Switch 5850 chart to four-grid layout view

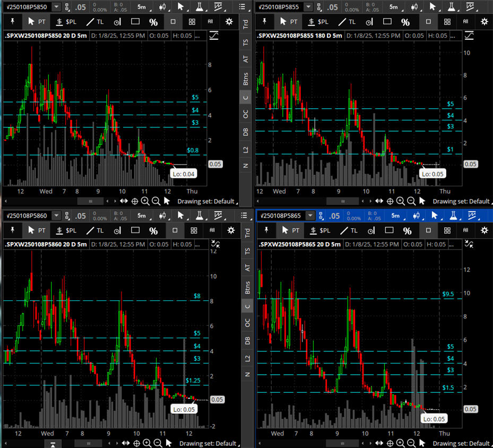click(192, 22)
